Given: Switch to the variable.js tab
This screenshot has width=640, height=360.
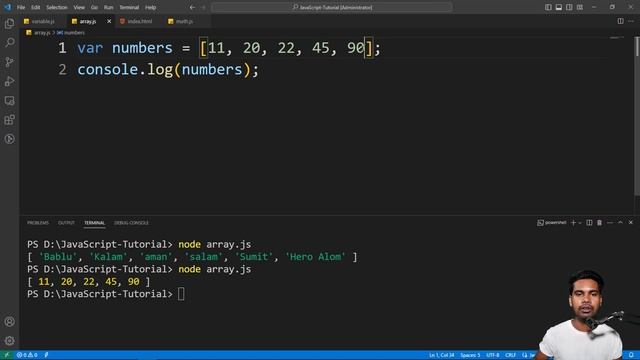Looking at the screenshot, I should click(x=43, y=21).
